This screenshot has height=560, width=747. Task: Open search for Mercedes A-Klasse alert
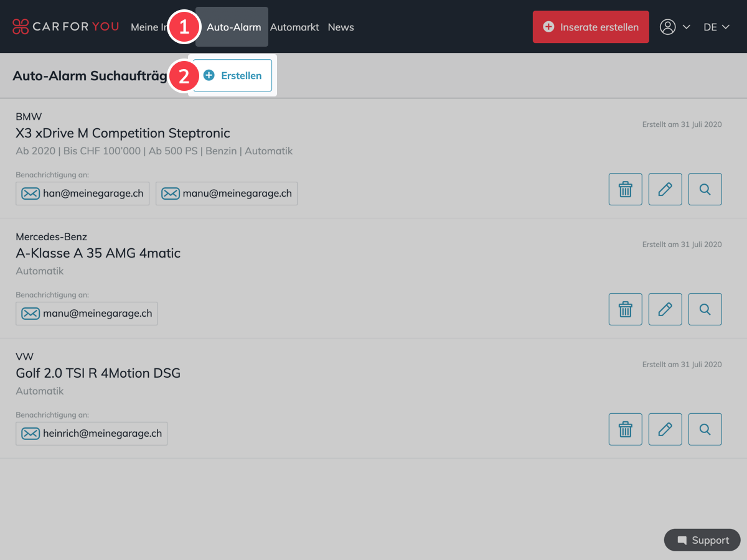click(x=705, y=309)
